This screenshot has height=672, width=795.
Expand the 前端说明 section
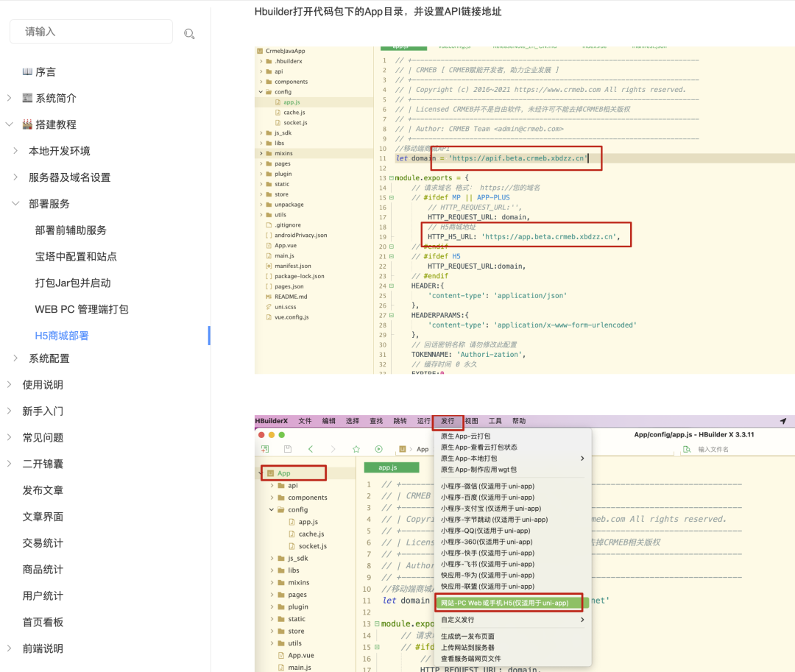click(9, 648)
